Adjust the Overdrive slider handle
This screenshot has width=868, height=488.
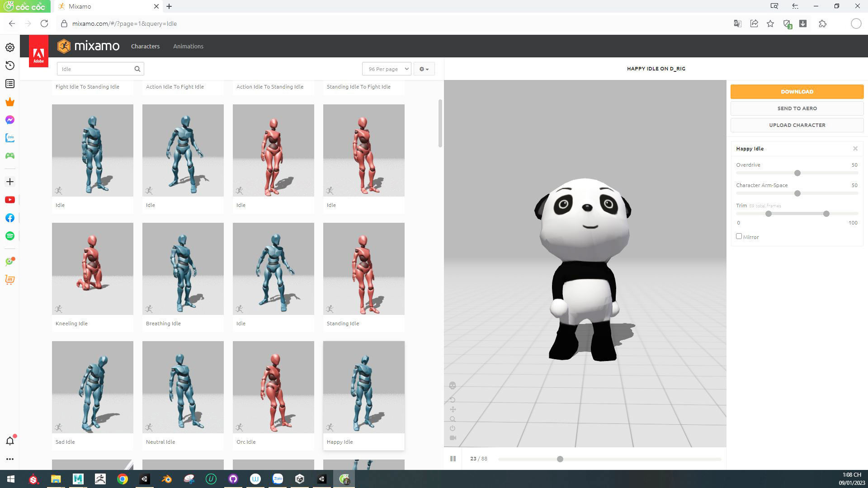coord(797,173)
